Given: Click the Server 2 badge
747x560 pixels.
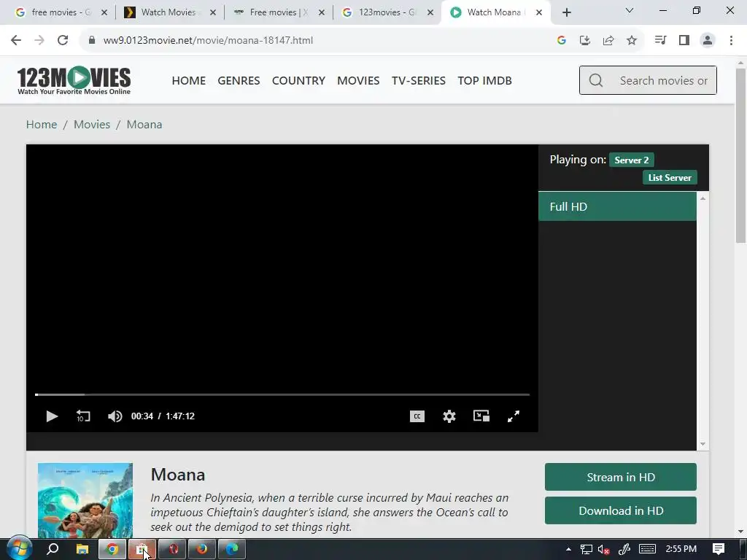Looking at the screenshot, I should tap(631, 160).
